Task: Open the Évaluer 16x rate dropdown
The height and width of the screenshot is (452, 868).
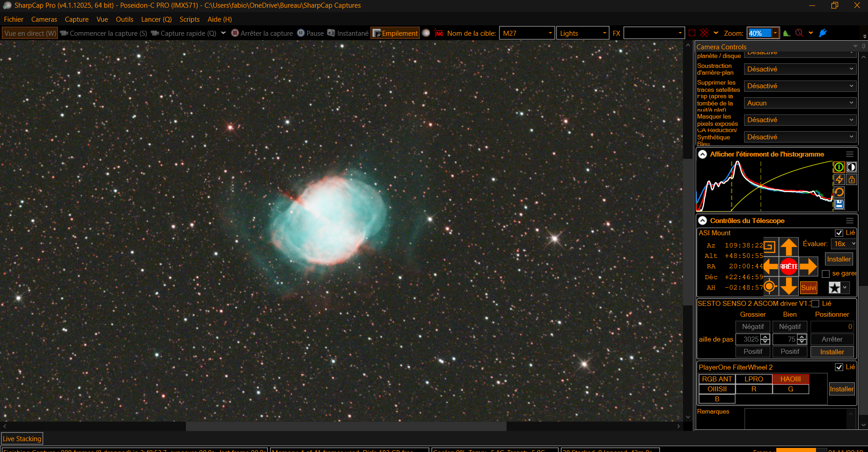Action: 844,244
